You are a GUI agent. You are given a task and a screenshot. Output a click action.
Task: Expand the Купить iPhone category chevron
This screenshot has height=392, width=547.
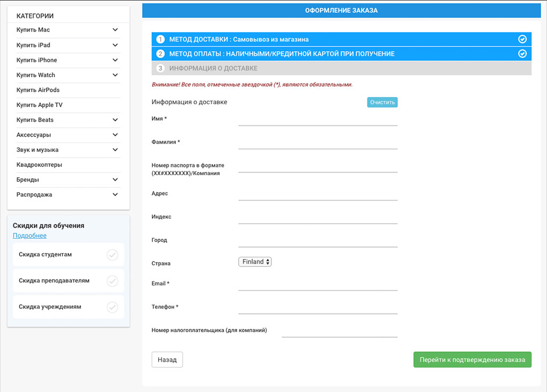[115, 60]
